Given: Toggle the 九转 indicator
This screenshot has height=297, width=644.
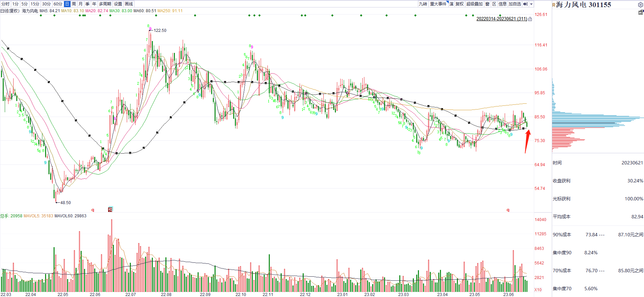Looking at the screenshot, I should [x=423, y=4].
